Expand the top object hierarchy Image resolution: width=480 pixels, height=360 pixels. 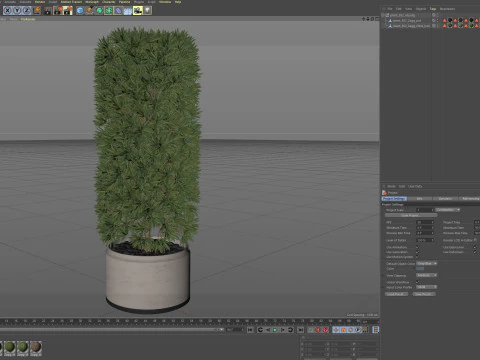[x=383, y=15]
